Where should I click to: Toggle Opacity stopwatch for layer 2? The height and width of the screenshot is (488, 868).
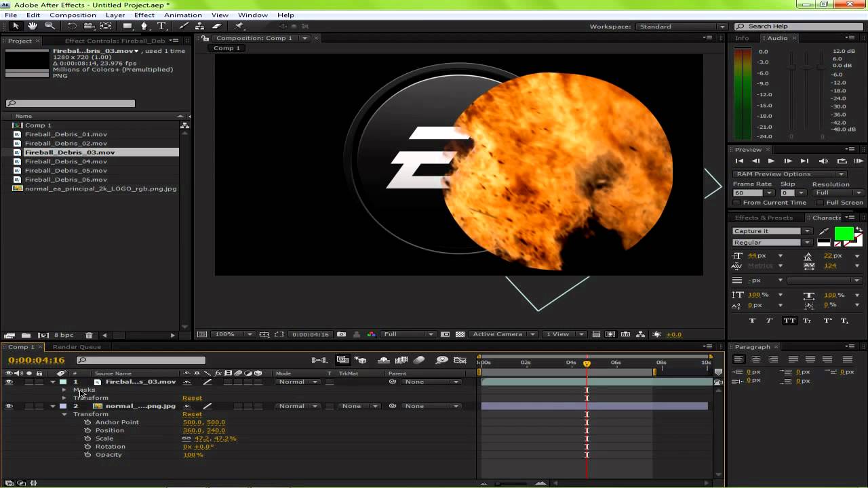click(x=87, y=455)
